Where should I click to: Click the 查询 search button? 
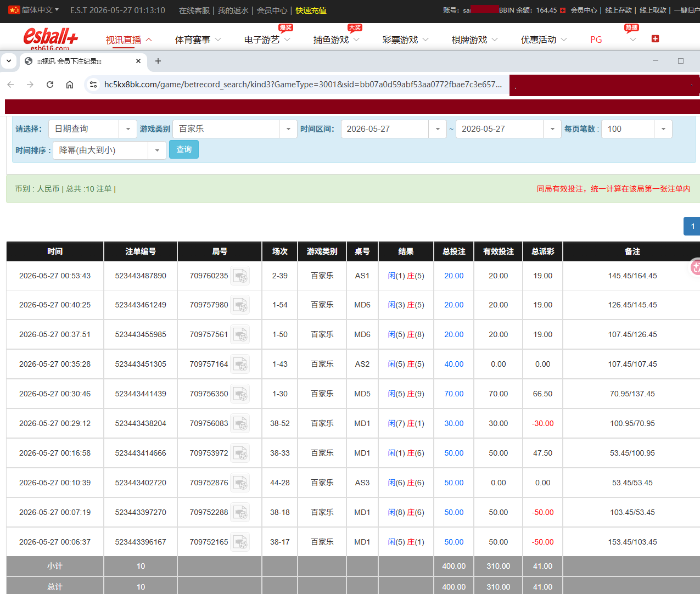click(x=184, y=149)
